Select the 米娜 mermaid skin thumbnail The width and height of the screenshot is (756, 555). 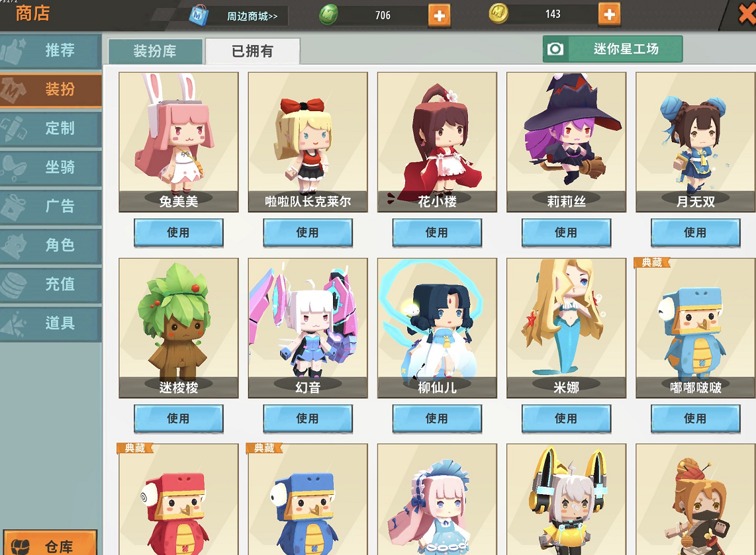566,328
